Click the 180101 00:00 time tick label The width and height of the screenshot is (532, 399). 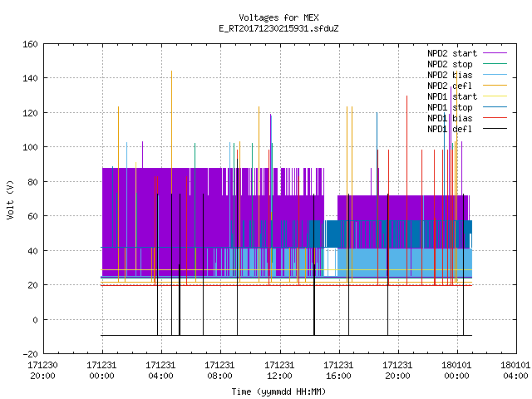(456, 371)
